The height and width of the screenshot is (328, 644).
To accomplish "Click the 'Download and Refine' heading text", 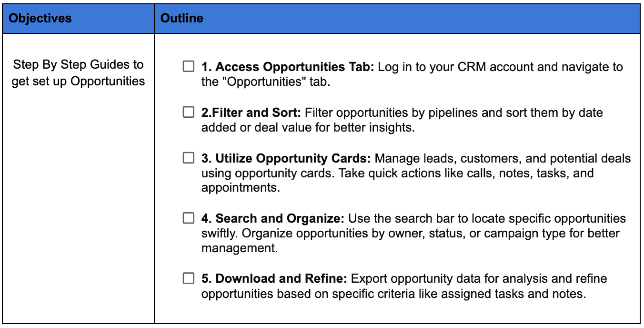I will (x=274, y=278).
